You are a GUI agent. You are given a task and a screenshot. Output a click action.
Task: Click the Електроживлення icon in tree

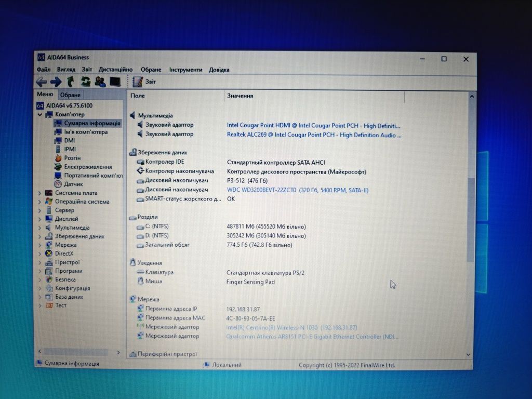pos(58,167)
